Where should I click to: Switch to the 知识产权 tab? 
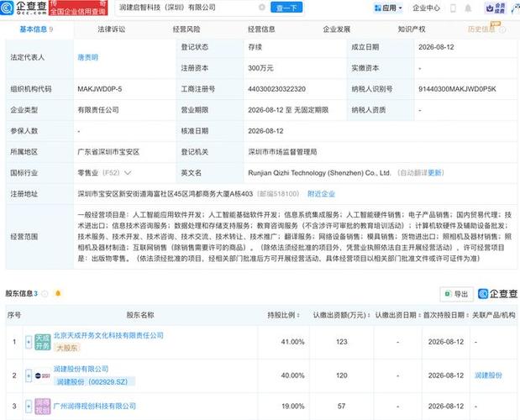coord(412,29)
